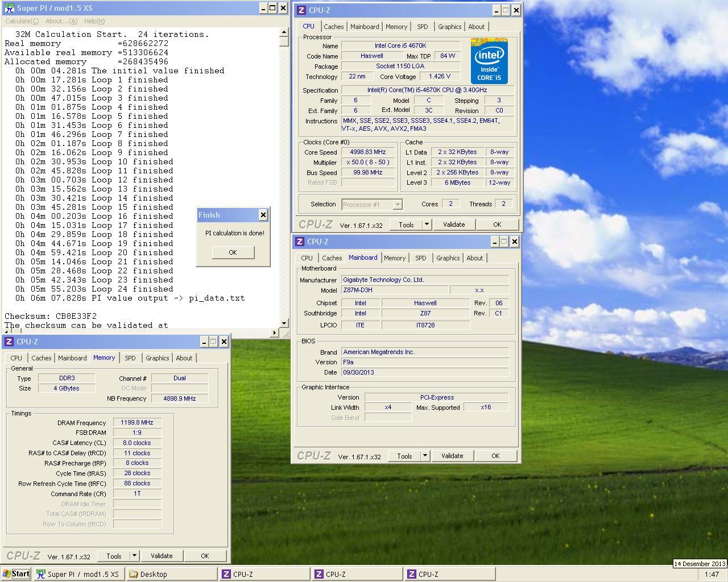Image resolution: width=728 pixels, height=582 pixels.
Task: Click the Intel Core i5 4670K name field
Action: [400, 45]
